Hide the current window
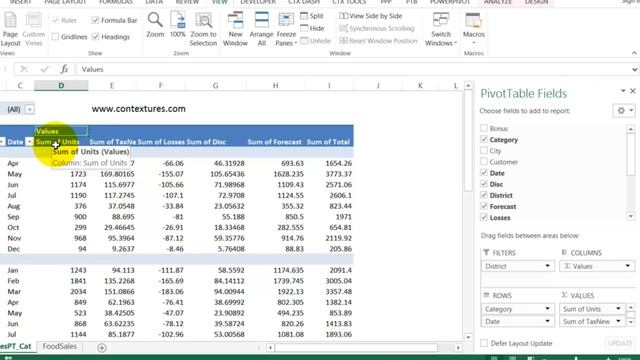This screenshot has height=360, width=640. (x=312, y=28)
